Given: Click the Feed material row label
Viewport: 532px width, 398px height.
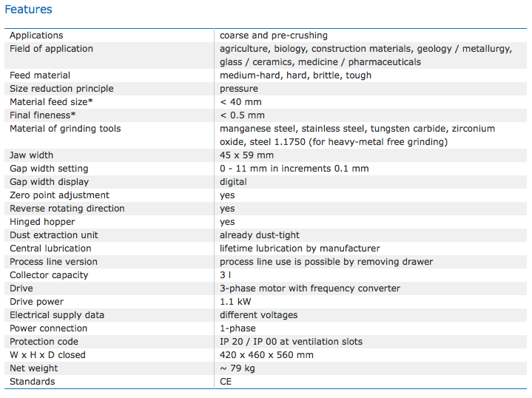Looking at the screenshot, I should point(40,75).
